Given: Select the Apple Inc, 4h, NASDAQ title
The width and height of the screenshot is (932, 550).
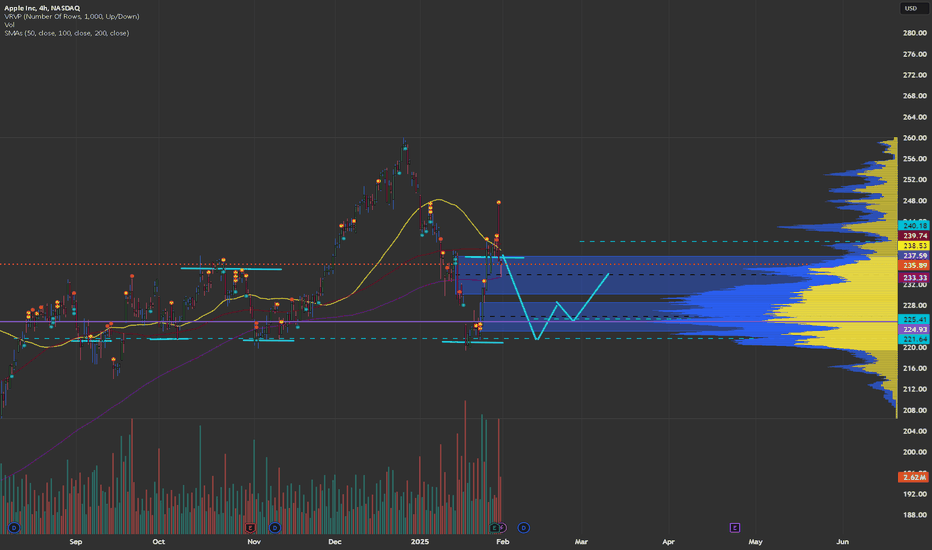Looking at the screenshot, I should pos(42,8).
